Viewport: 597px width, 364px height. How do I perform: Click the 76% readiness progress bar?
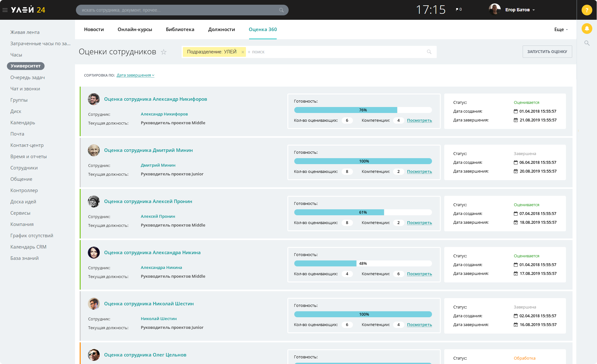[x=363, y=110]
